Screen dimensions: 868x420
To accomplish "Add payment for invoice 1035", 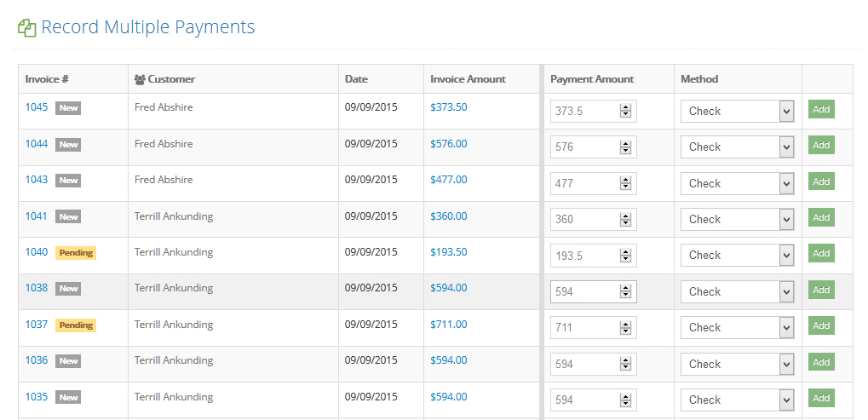I will tap(821, 398).
